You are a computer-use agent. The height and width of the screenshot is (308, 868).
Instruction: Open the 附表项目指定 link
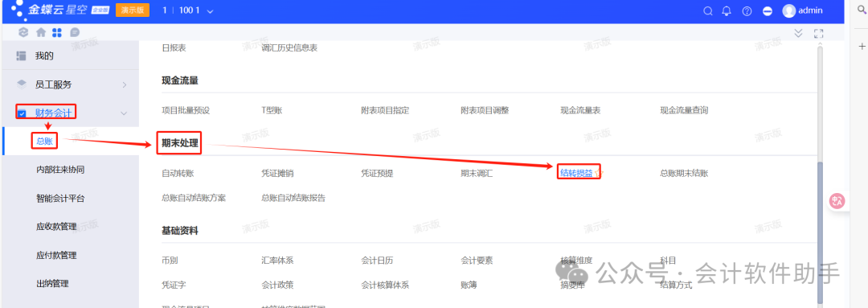(x=385, y=110)
